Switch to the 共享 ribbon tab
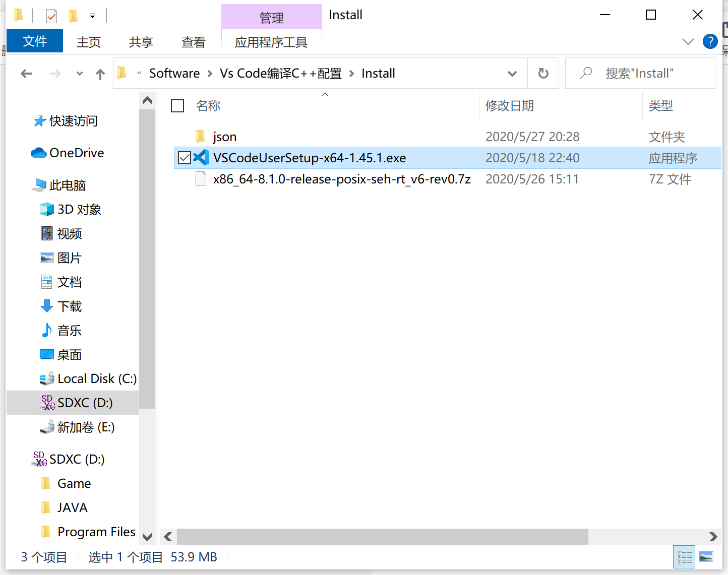728x575 pixels. pyautogui.click(x=141, y=42)
